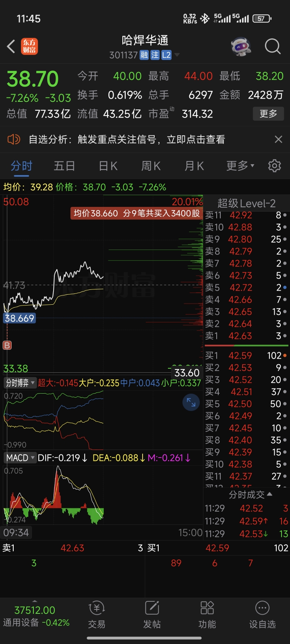Tap 总值 77.33亿 value
The width and height of the screenshot is (290, 644).
tap(52, 114)
